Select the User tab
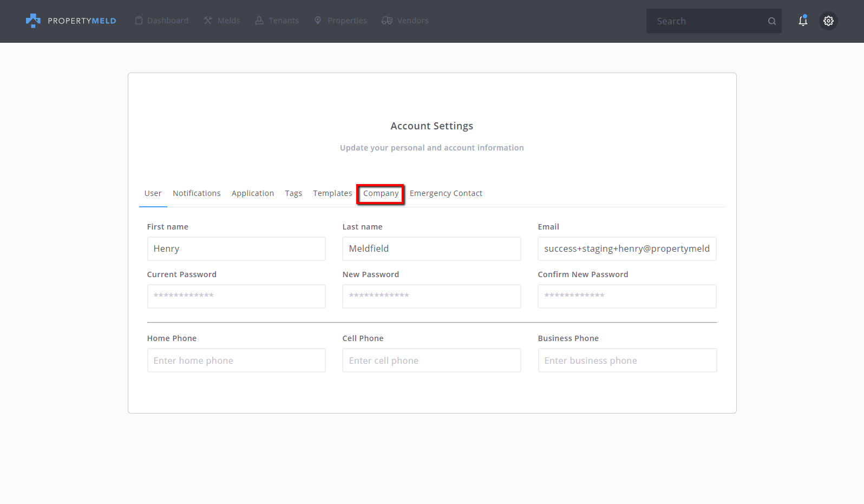Image resolution: width=864 pixels, height=504 pixels. pyautogui.click(x=153, y=193)
